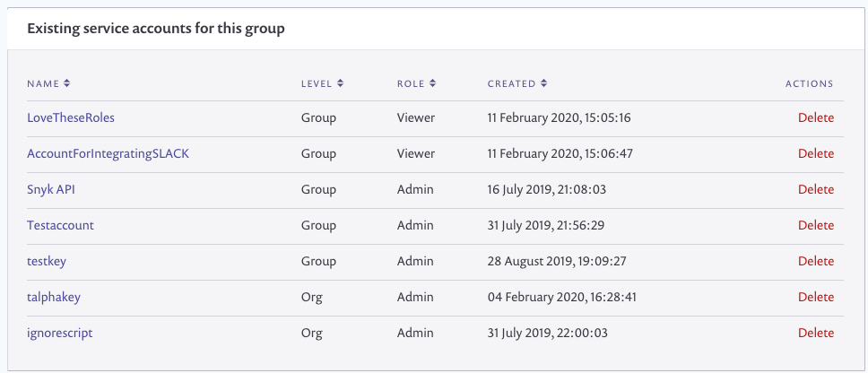The height and width of the screenshot is (373, 868).
Task: Delete the Testaccount account
Action: 815,225
